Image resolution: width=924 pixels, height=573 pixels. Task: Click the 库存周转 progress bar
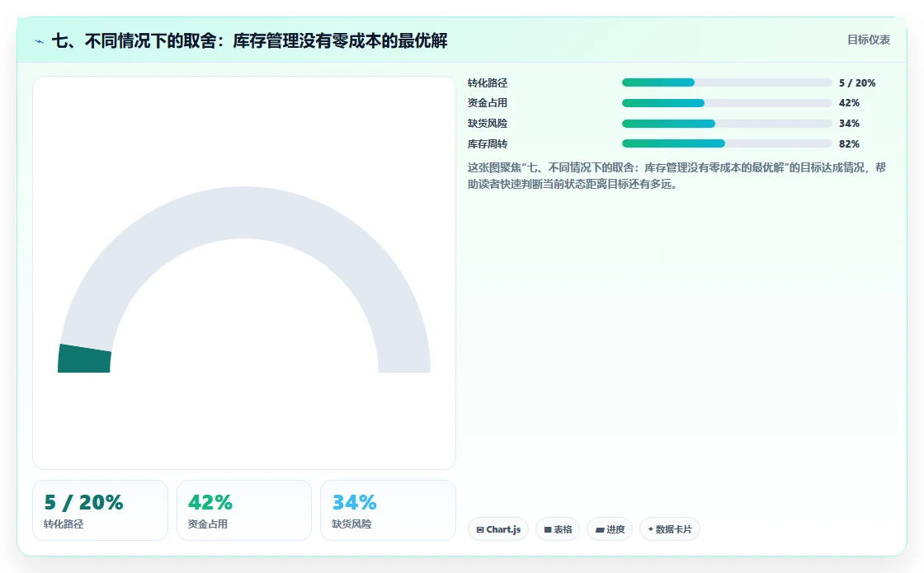[727, 143]
